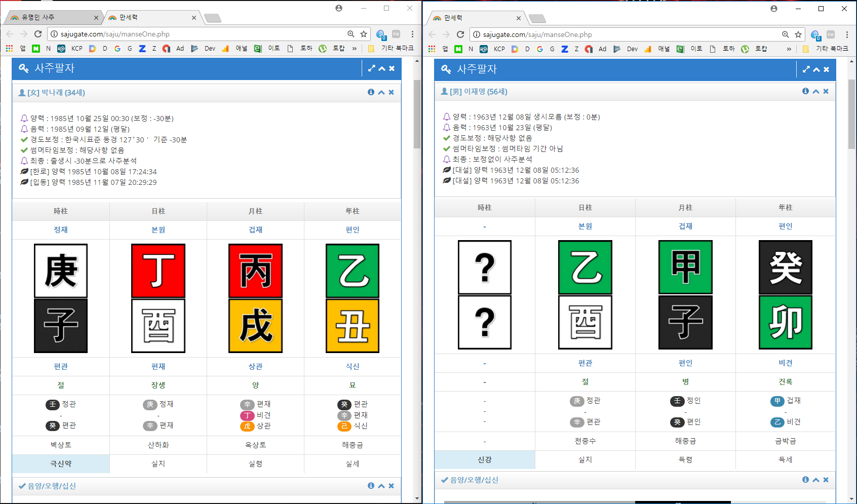Show info for 음양/오행/십신 section in left window
Image resolution: width=857 pixels, height=504 pixels.
click(x=371, y=486)
